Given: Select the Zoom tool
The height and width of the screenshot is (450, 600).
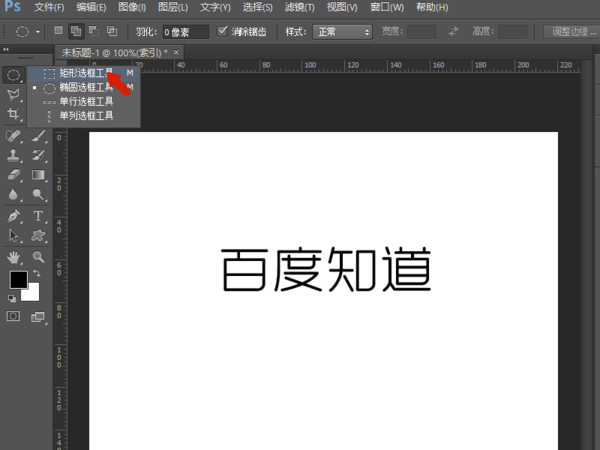Looking at the screenshot, I should tap(38, 257).
